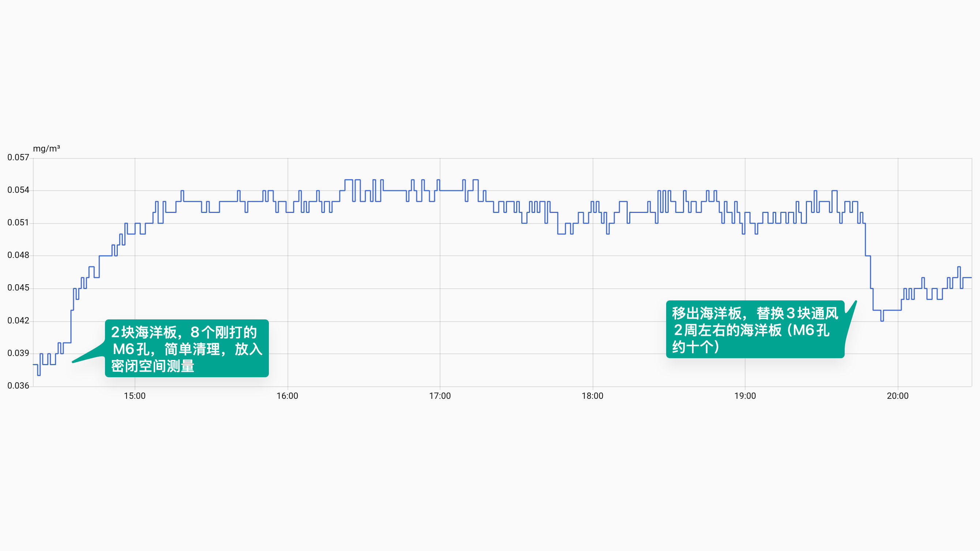
Task: Click the 20:00 time axis label
Action: [x=897, y=396]
